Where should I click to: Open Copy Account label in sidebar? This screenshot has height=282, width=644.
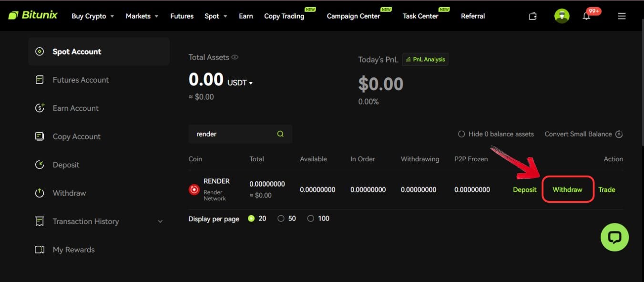point(76,136)
